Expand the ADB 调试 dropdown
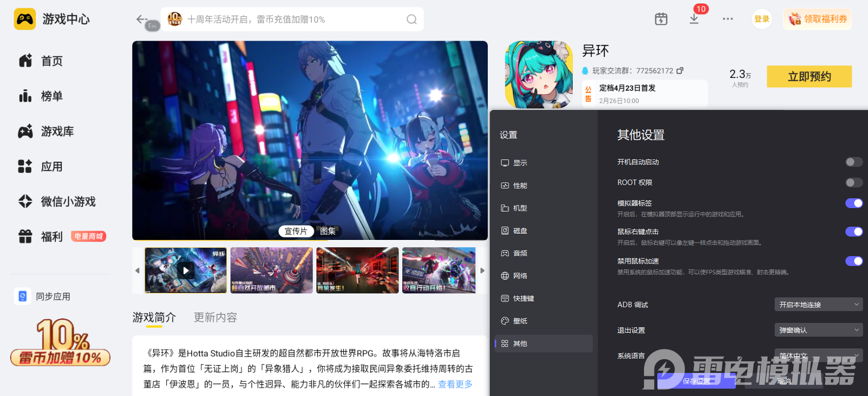 pyautogui.click(x=818, y=305)
